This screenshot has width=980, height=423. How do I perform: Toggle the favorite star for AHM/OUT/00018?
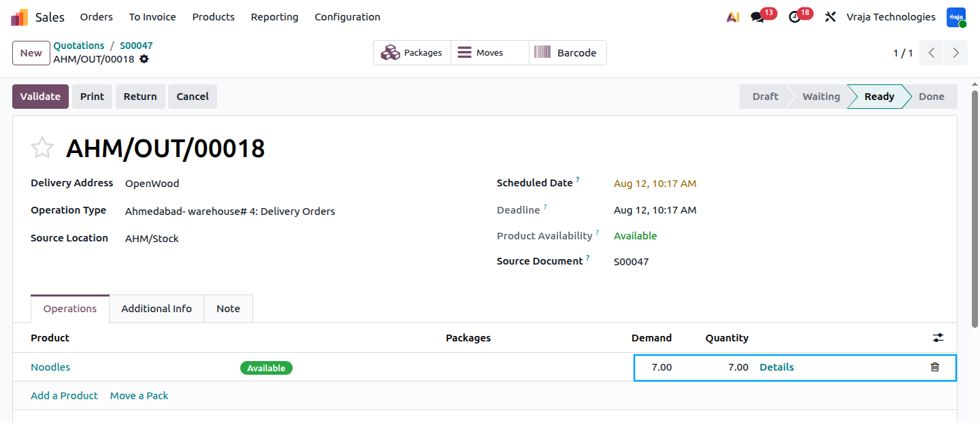[42, 148]
